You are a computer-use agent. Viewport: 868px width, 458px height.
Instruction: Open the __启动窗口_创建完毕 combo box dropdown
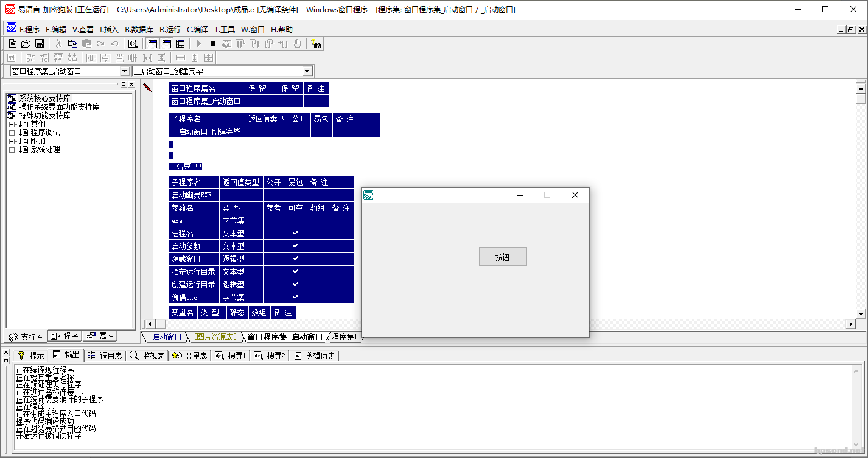point(307,71)
